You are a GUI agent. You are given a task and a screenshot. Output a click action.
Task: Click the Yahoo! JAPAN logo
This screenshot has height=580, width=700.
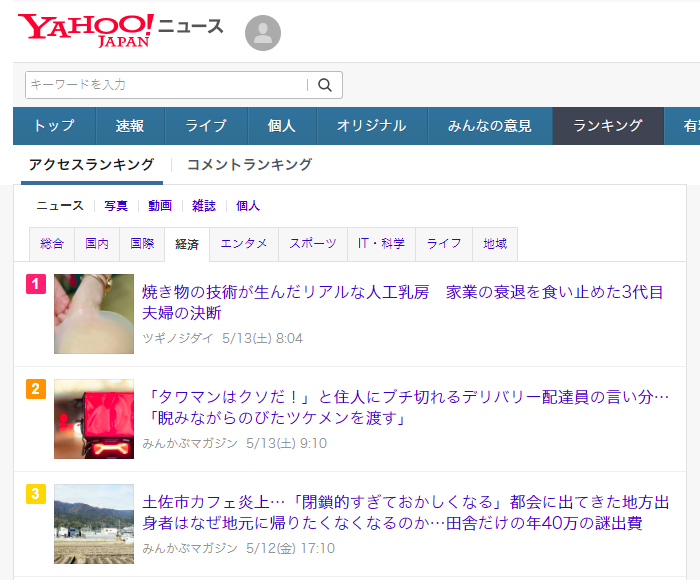(x=86, y=30)
